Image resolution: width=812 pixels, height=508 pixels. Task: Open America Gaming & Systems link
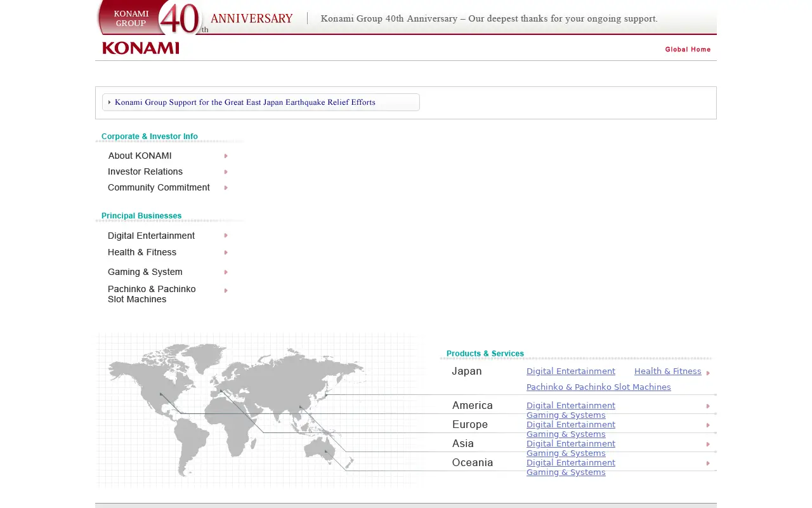566,415
